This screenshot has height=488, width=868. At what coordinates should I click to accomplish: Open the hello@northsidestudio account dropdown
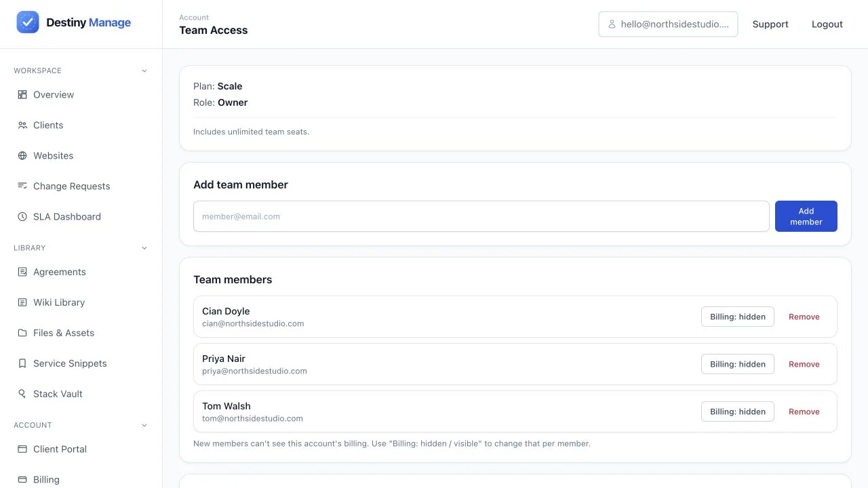668,24
